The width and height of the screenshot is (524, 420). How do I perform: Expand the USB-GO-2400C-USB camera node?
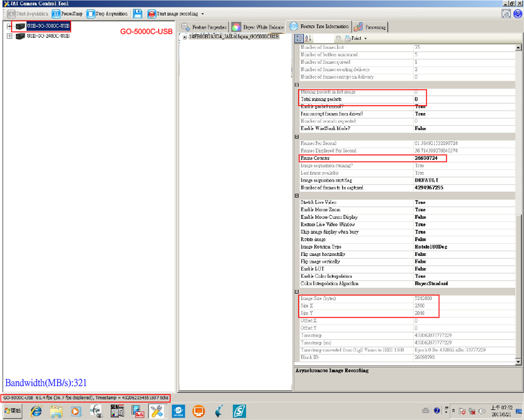click(x=9, y=36)
